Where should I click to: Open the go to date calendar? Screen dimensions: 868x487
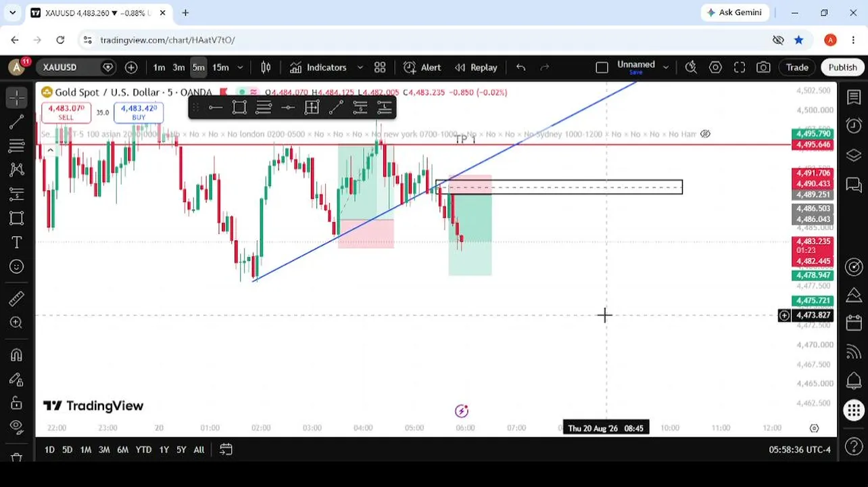226,449
